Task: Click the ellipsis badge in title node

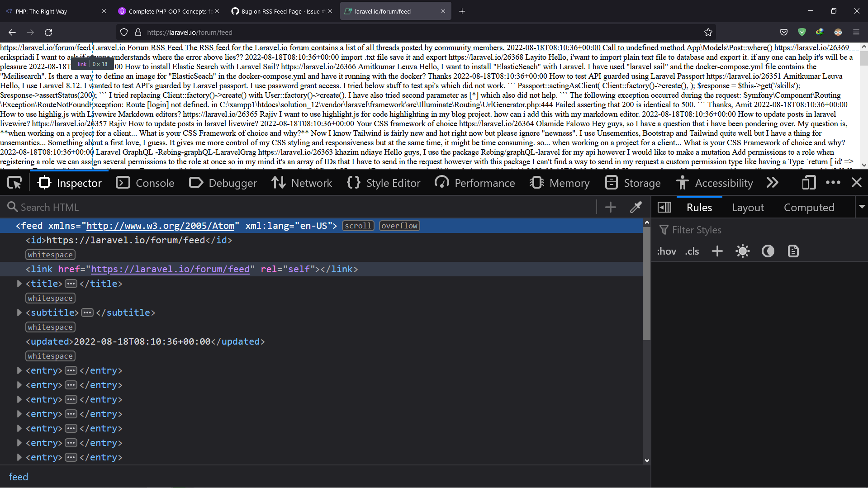Action: 71,284
